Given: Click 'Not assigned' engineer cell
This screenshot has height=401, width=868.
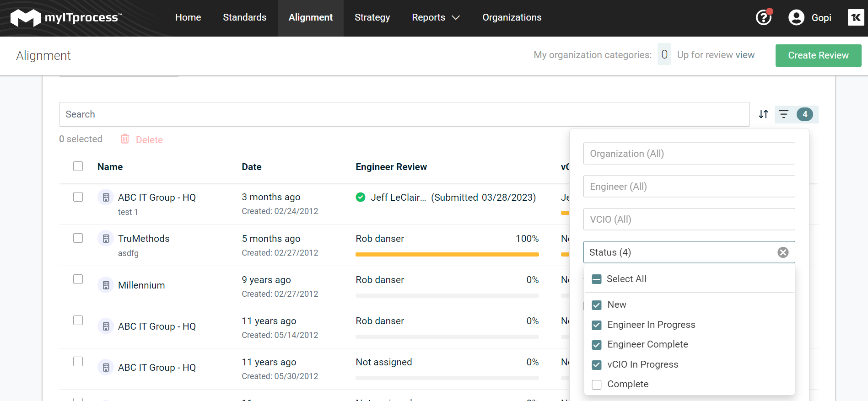Looking at the screenshot, I should point(384,362).
